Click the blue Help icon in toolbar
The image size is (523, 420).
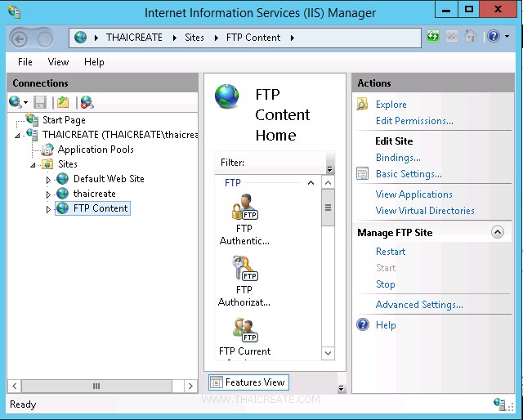tap(494, 36)
